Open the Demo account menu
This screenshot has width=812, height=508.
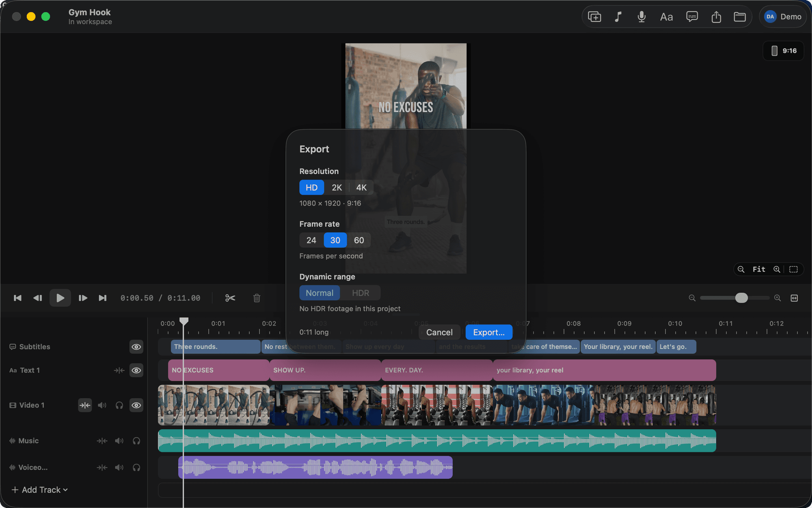point(783,17)
